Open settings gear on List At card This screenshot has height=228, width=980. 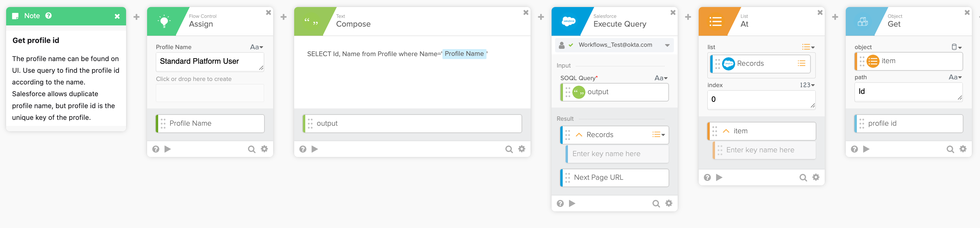(x=816, y=177)
